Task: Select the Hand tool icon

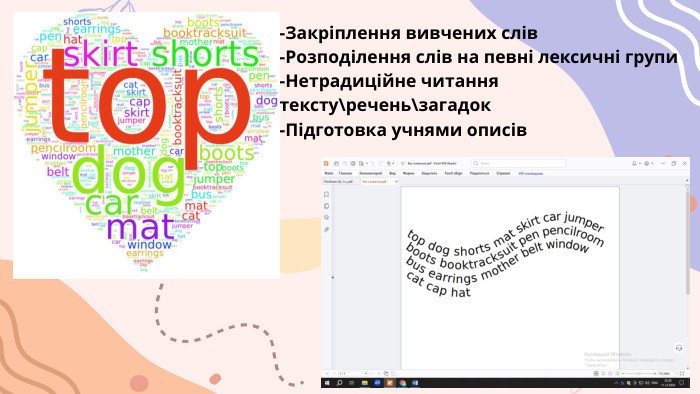Action: point(389,164)
